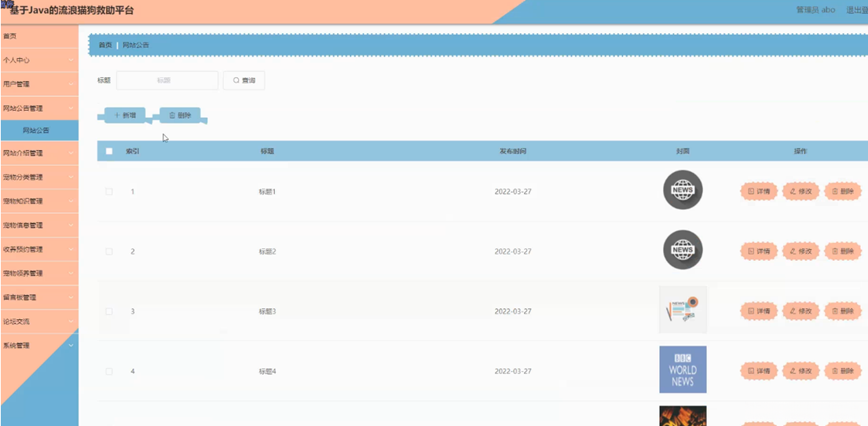The height and width of the screenshot is (426, 868).
Task: Expand the 网站介绍管理 sidebar chevron
Action: [x=71, y=153]
